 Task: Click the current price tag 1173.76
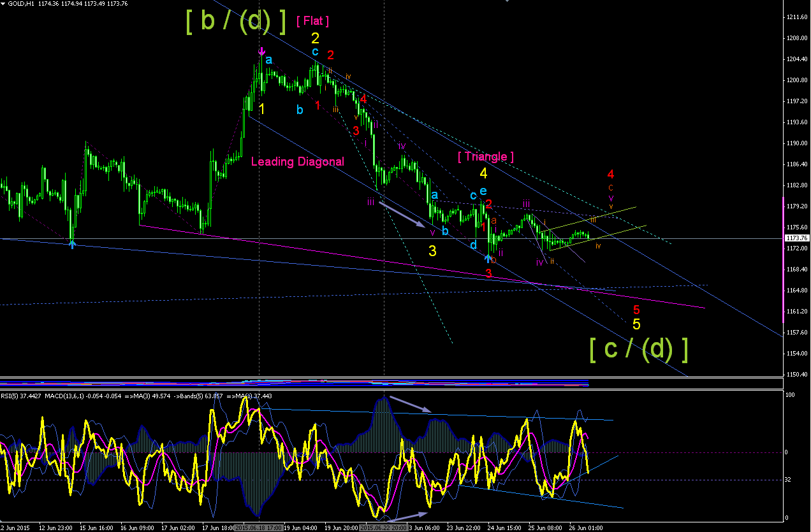point(797,238)
